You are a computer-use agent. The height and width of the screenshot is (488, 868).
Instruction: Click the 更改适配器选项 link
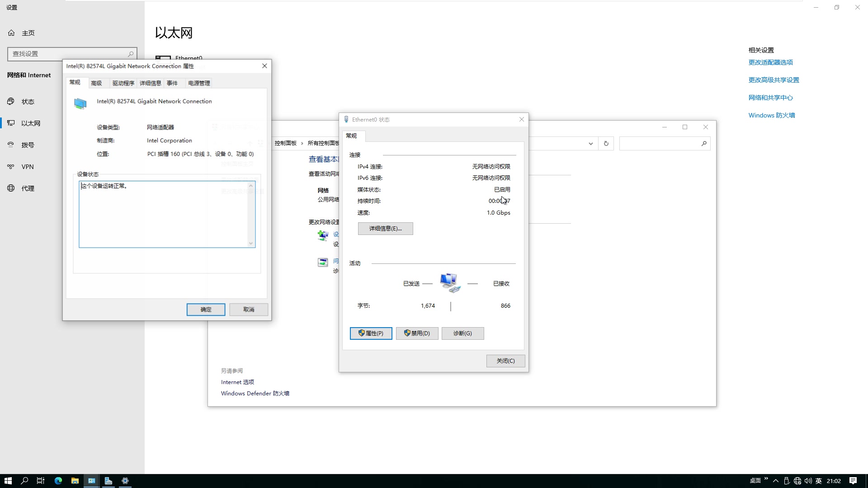[770, 62]
